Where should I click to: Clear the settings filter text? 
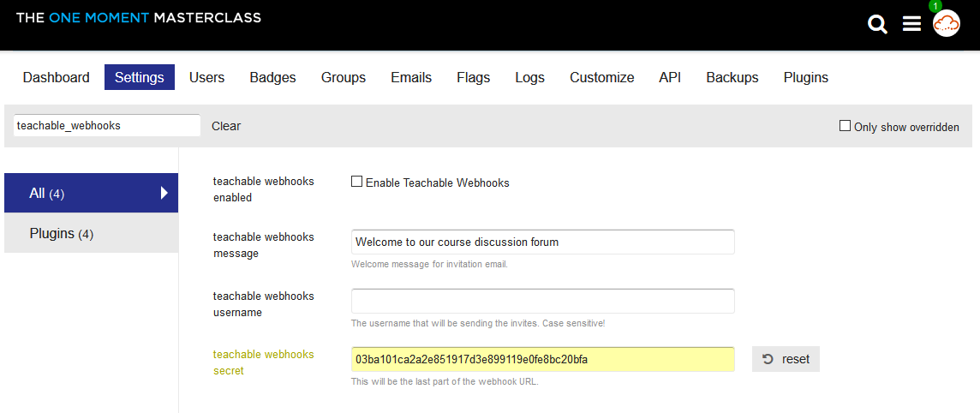(x=226, y=126)
